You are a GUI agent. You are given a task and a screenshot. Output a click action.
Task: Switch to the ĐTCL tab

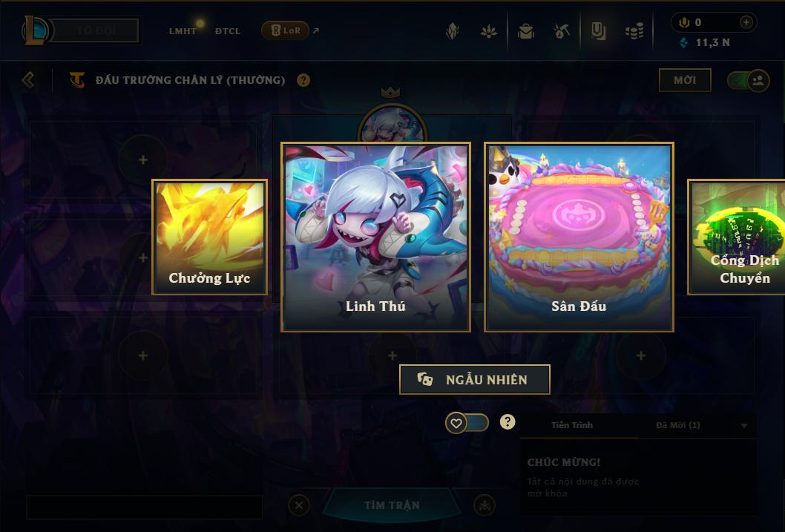228,31
